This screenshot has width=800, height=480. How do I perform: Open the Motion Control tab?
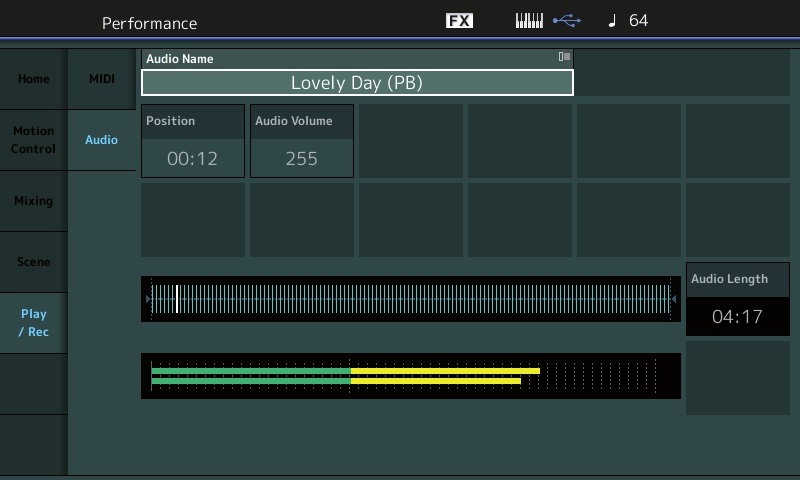point(33,140)
